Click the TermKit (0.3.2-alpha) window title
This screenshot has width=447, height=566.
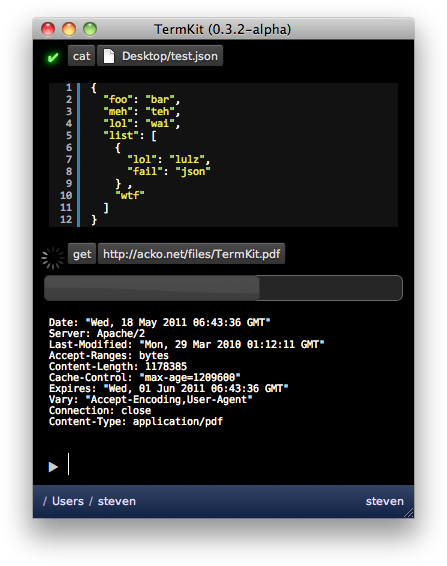pyautogui.click(x=222, y=29)
